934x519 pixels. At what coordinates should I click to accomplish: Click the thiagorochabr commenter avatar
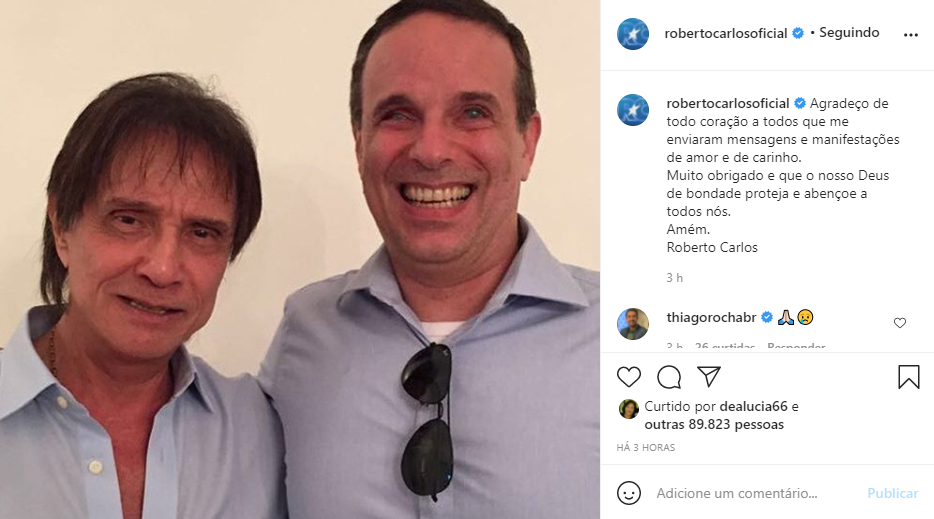[633, 323]
